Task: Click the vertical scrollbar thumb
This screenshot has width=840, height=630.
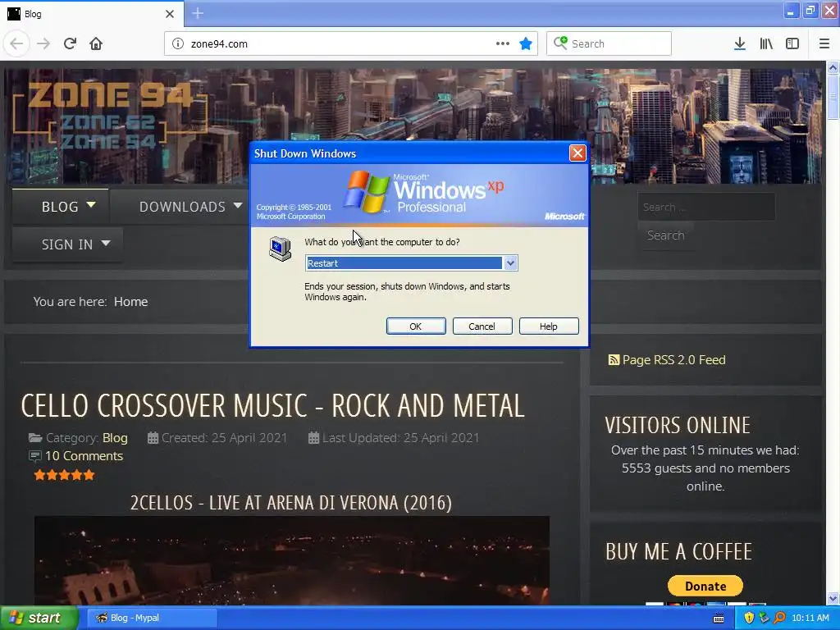Action: point(833,97)
